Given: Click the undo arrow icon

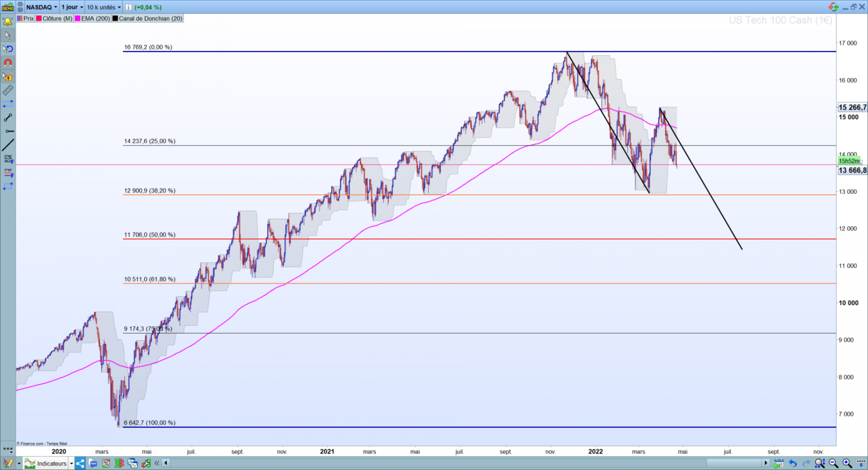Looking at the screenshot, I should coord(793,463).
